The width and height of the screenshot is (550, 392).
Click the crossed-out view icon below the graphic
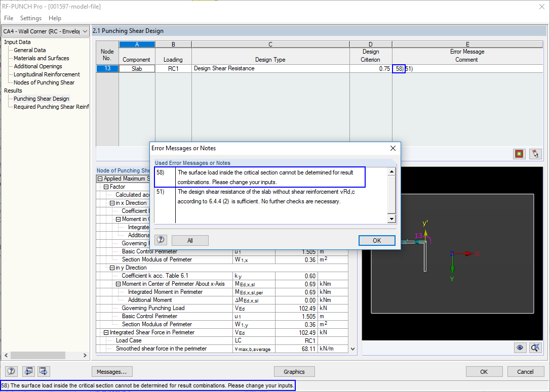point(535,347)
